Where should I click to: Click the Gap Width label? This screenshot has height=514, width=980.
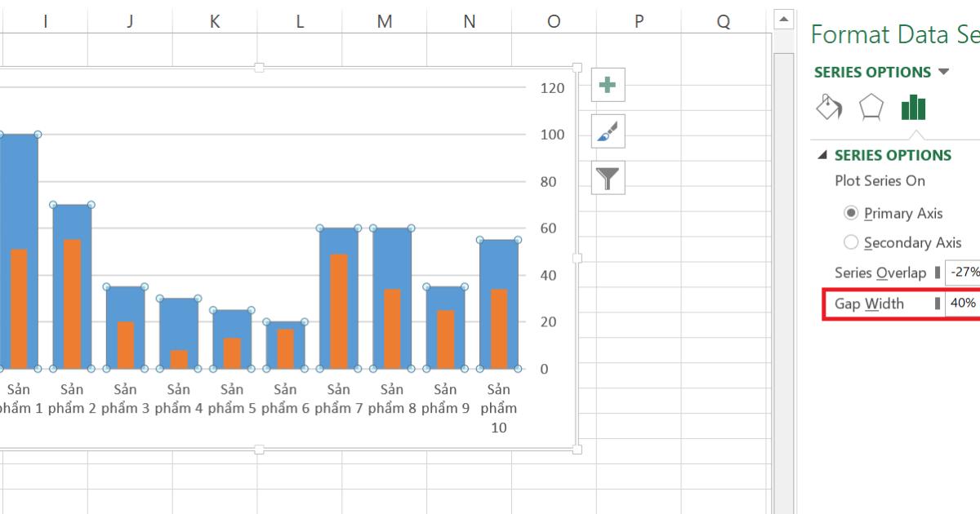(871, 303)
